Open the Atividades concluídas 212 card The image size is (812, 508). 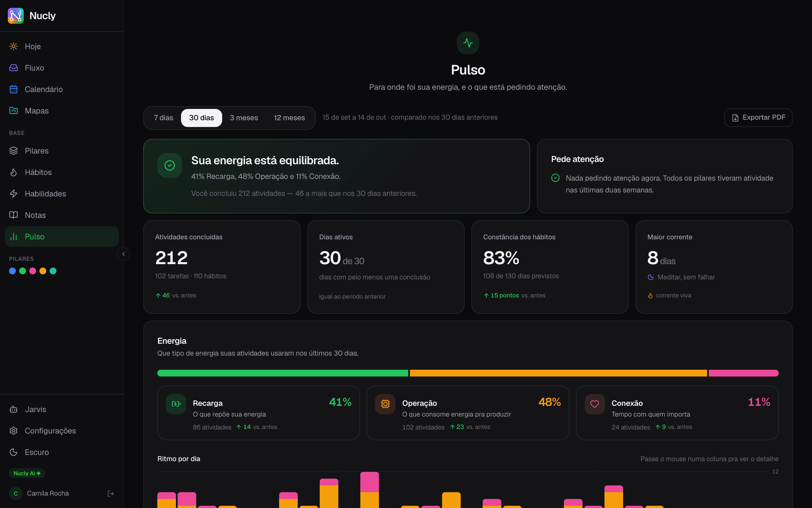tap(222, 267)
